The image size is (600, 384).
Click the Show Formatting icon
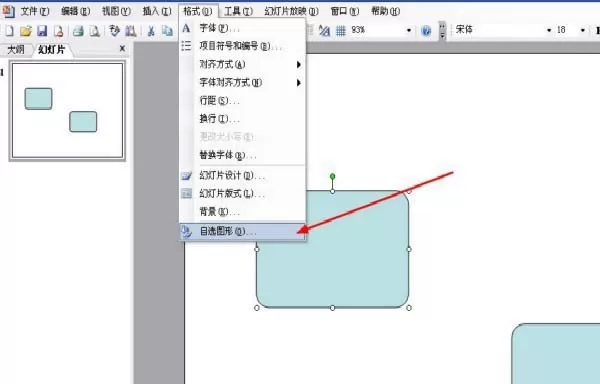click(324, 30)
